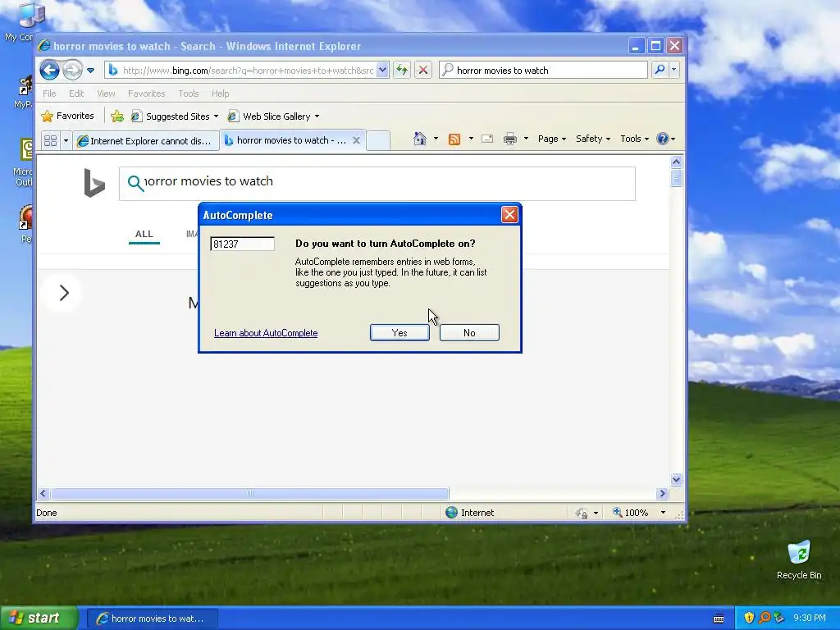Open Learn about AutoComplete link
The width and height of the screenshot is (840, 630).
pos(266,333)
